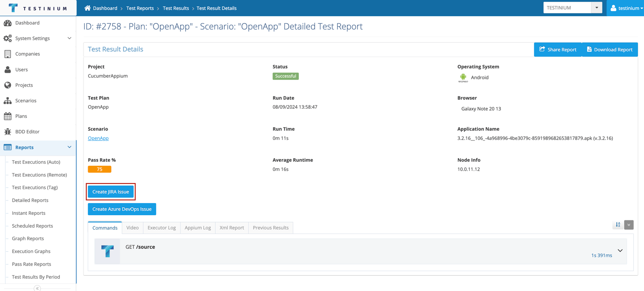Switch to the Commands tab

point(105,228)
